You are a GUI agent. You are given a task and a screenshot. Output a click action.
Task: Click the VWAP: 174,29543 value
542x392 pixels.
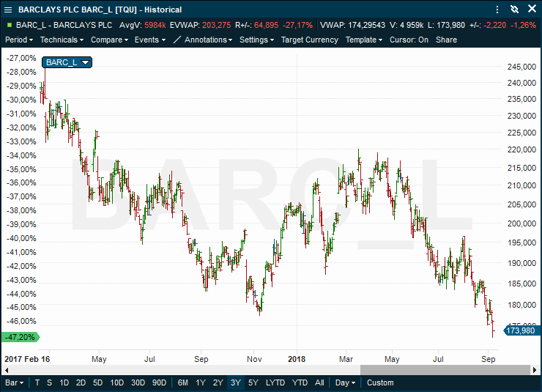point(352,25)
